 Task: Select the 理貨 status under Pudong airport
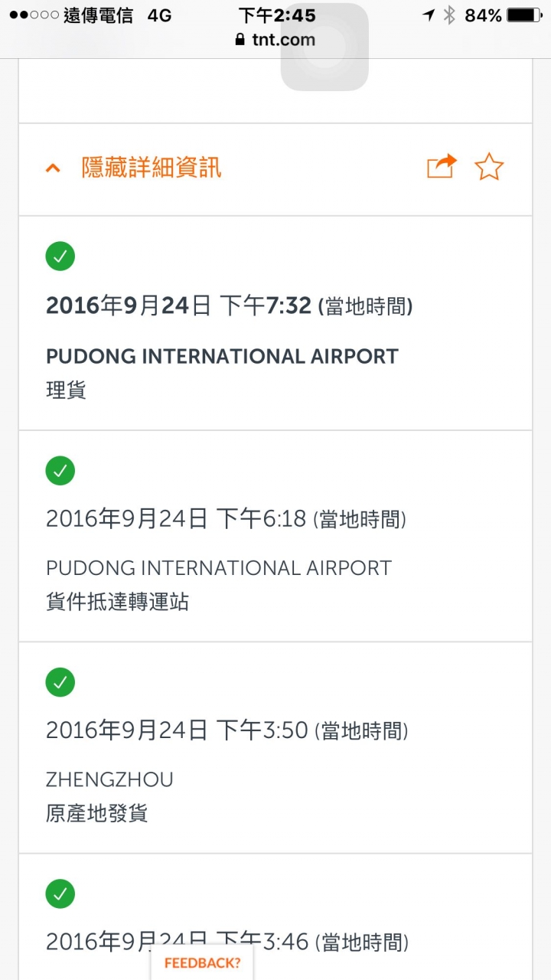[67, 390]
